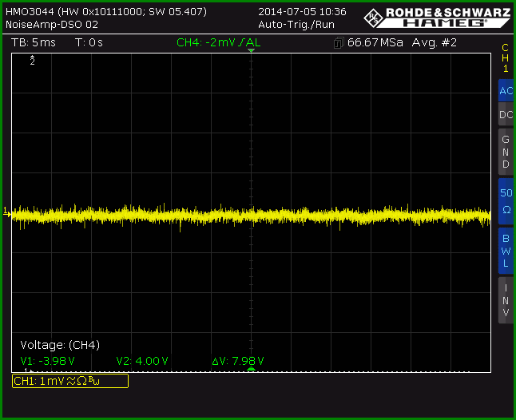Viewport: 516px width, 420px height.
Task: Click the V1: -3.98 V cursor value
Action: [x=47, y=361]
